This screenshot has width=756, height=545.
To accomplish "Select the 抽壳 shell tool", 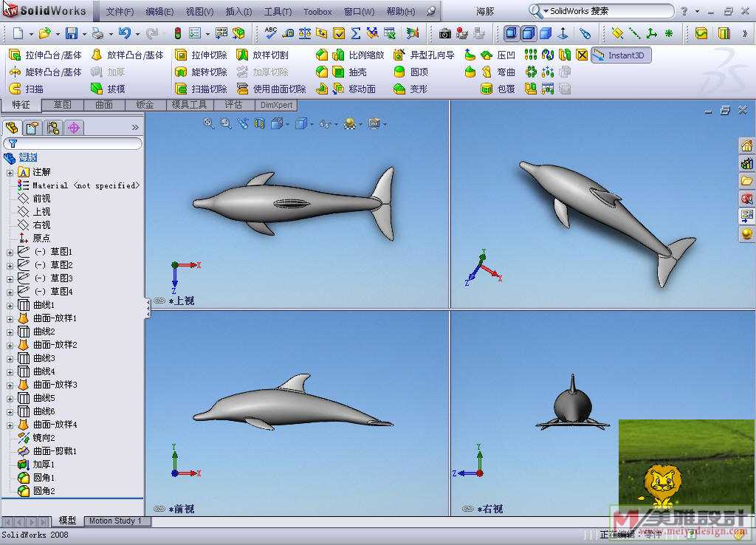I will click(349, 72).
